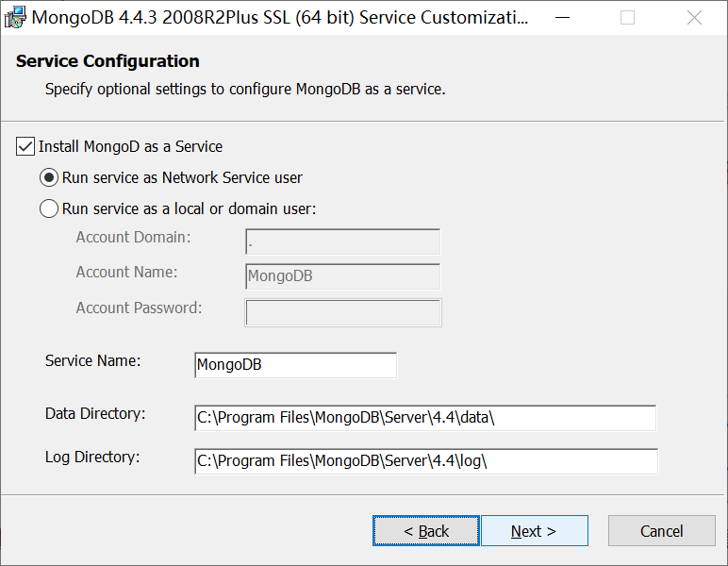Click the Account Domain field
The image size is (728, 566).
click(342, 241)
